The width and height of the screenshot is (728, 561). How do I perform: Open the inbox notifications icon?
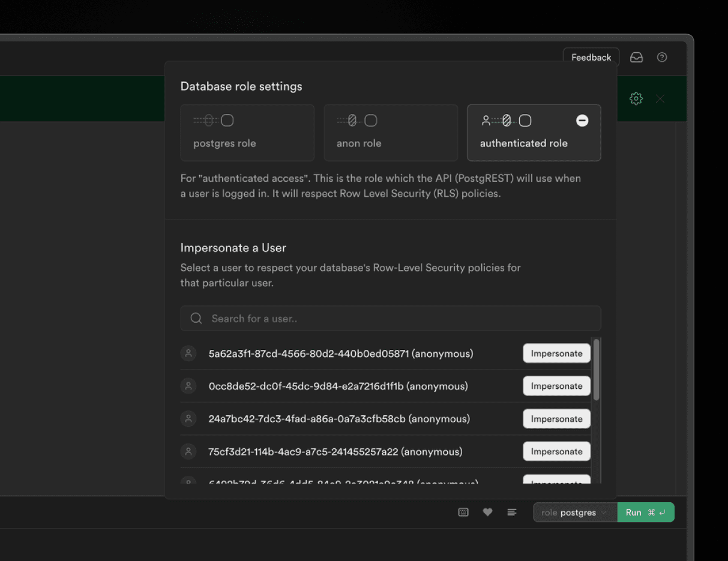[x=636, y=58]
